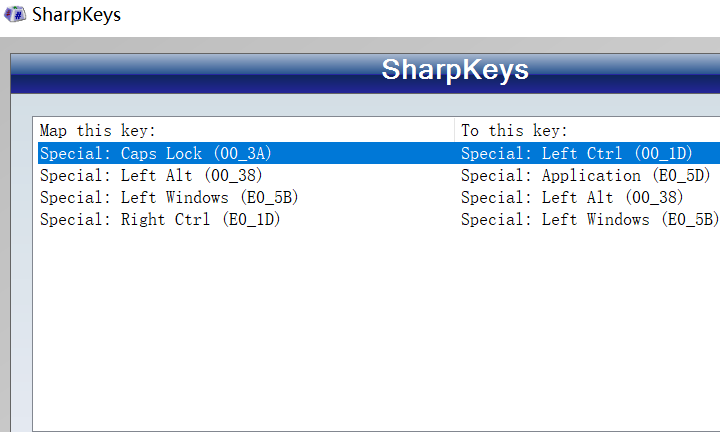Sort by the "To this key:" column header
Image resolution: width=720 pixels, height=432 pixels.
click(x=588, y=130)
